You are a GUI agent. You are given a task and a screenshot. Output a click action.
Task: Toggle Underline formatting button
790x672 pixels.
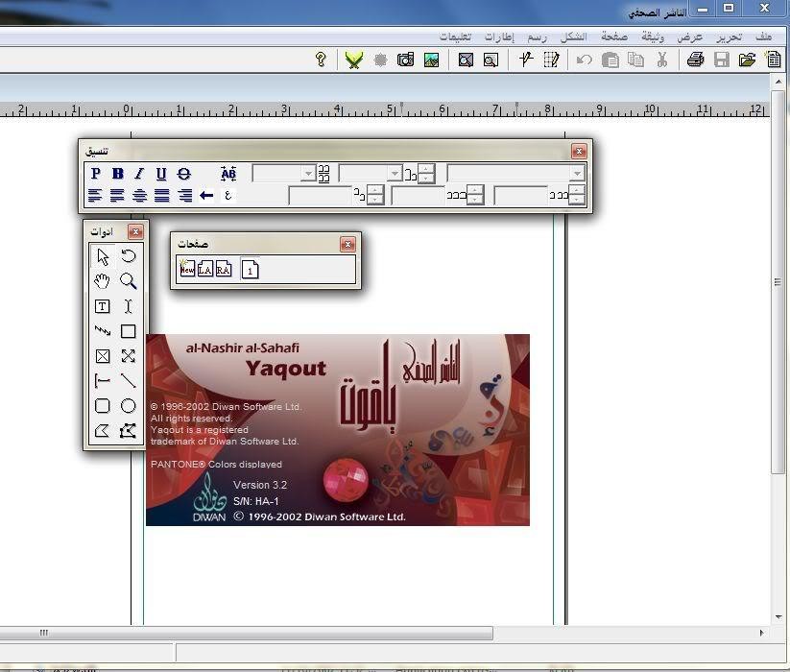[161, 174]
